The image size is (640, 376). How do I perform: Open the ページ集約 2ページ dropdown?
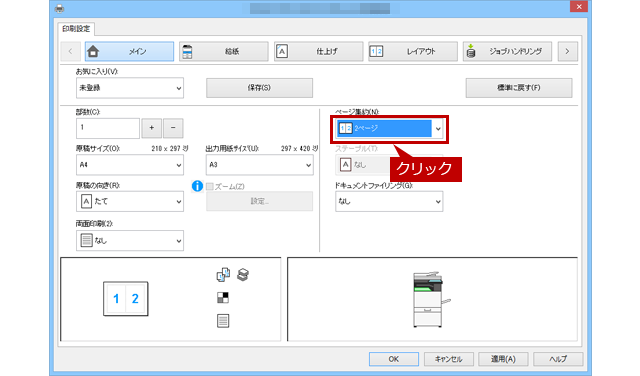tap(389, 129)
